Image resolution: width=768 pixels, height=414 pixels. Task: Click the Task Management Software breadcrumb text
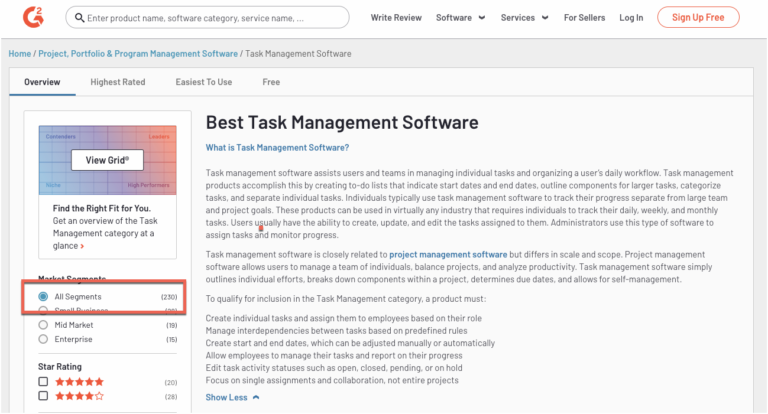coord(298,53)
